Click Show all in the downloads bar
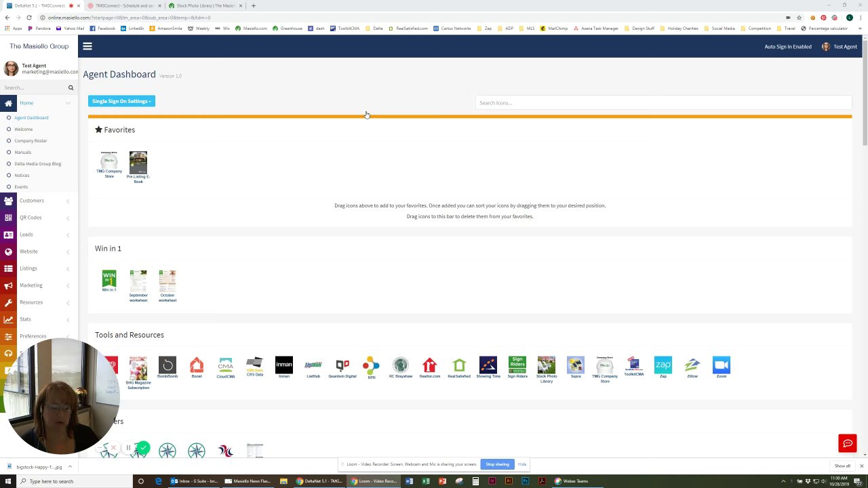This screenshot has width=868, height=488. point(842,466)
